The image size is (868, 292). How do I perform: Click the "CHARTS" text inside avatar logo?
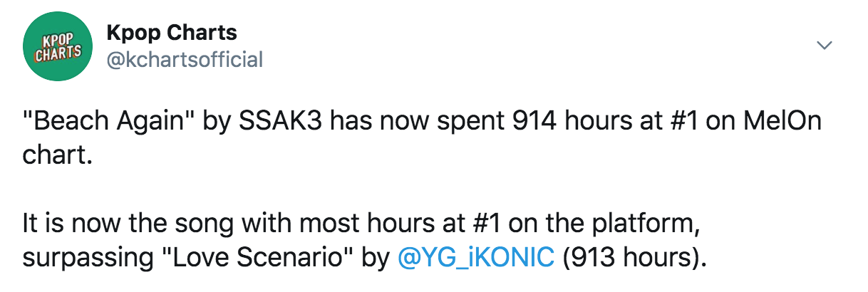click(x=59, y=54)
